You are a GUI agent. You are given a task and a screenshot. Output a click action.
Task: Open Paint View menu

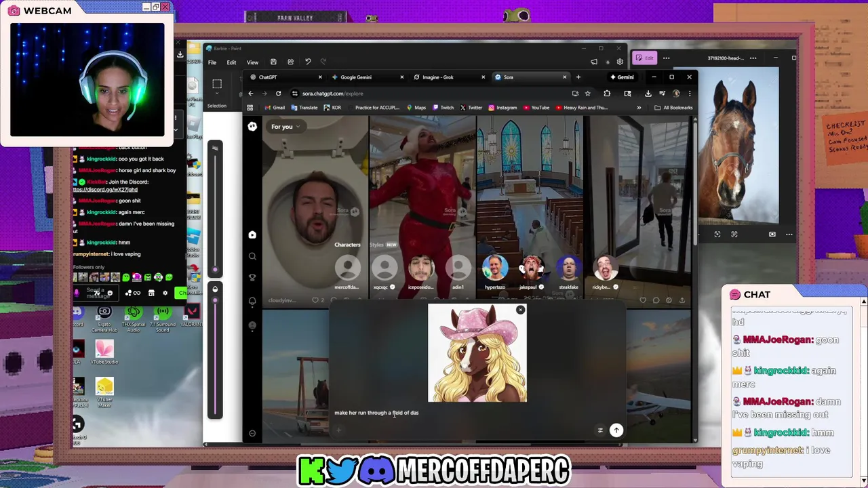[252, 62]
